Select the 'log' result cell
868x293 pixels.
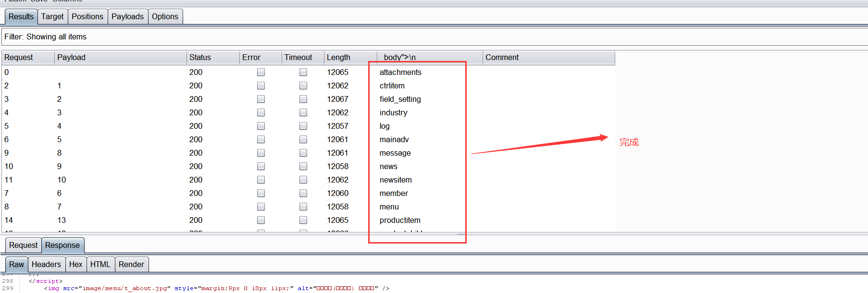pos(384,126)
